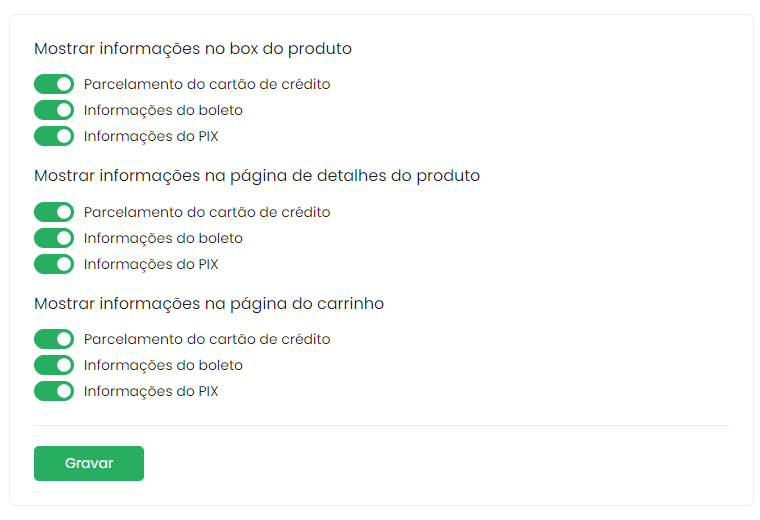The width and height of the screenshot is (760, 520).
Task: Click 'Informações do boleto' label under cart section
Action: [x=163, y=365]
